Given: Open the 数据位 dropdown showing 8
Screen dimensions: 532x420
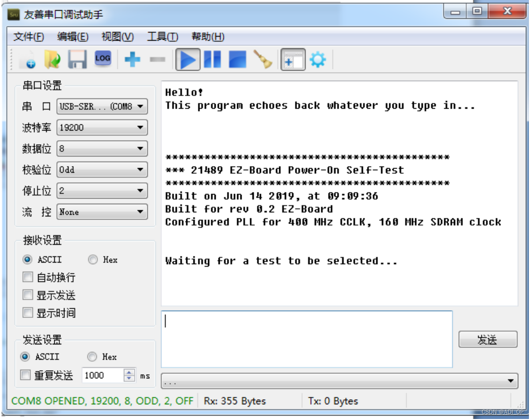Looking at the screenshot, I should [x=102, y=148].
